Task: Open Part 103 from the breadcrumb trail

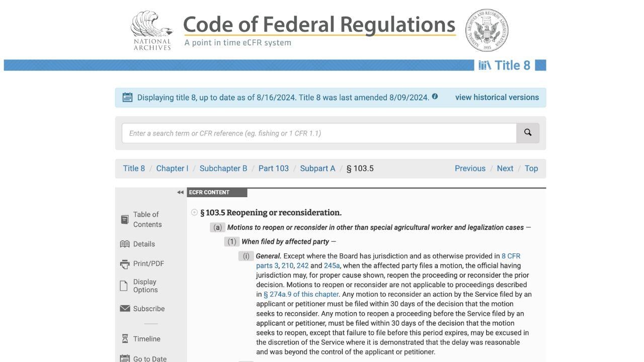Action: (x=274, y=168)
